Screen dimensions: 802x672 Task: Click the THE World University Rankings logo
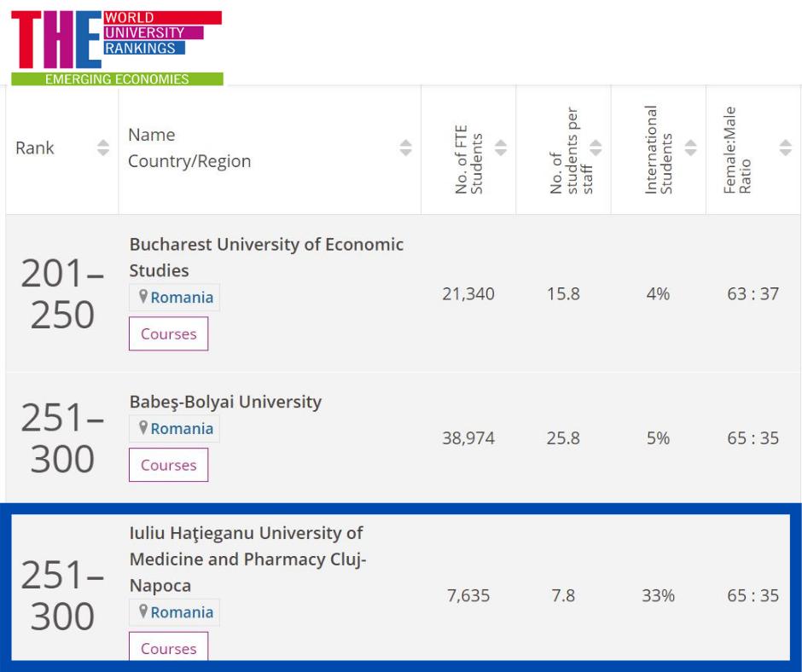click(116, 48)
